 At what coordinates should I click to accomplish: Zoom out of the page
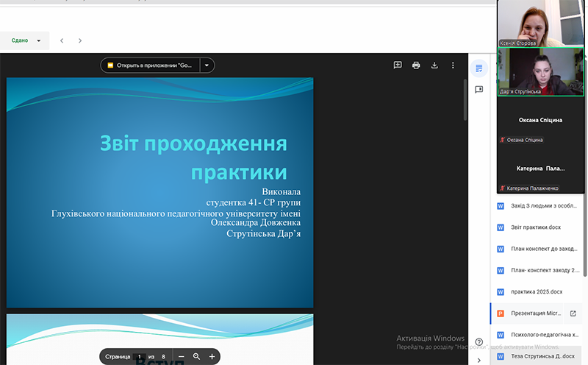click(181, 356)
